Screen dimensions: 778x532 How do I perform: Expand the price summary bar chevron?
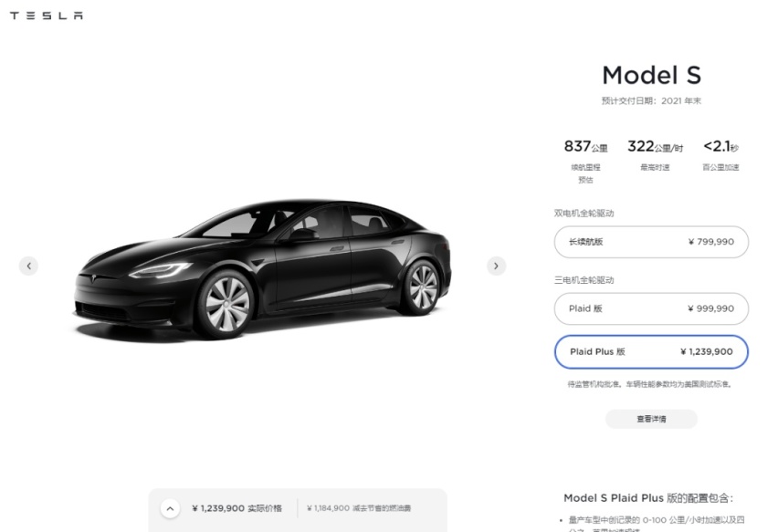170,508
